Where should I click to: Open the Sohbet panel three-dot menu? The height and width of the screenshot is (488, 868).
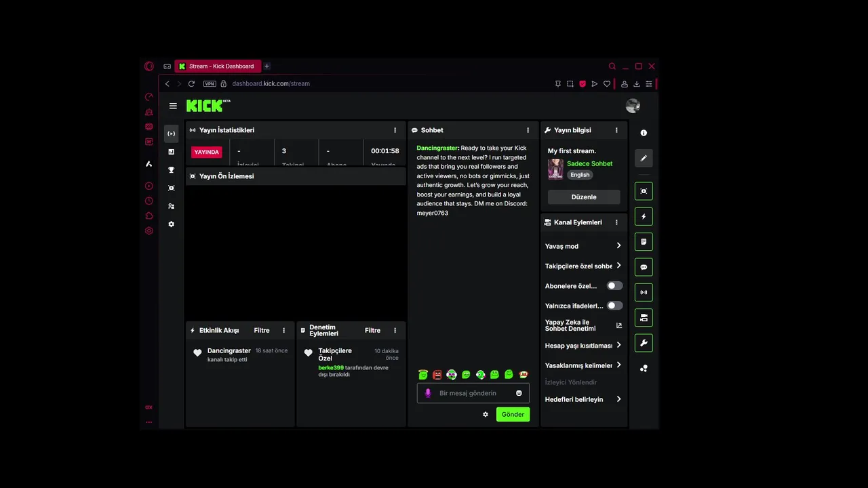click(x=528, y=130)
